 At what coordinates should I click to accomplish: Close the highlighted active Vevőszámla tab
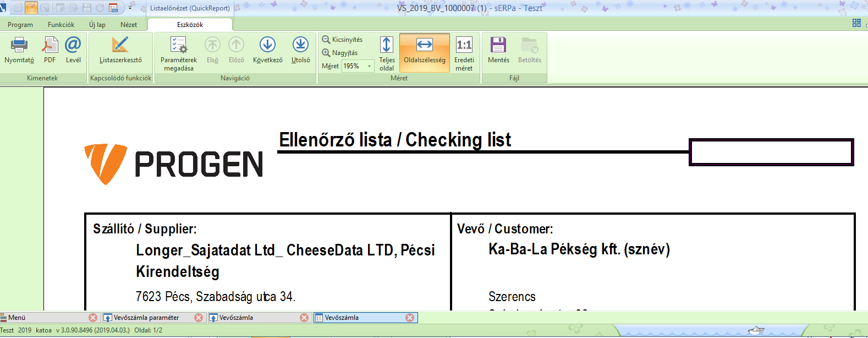[410, 318]
